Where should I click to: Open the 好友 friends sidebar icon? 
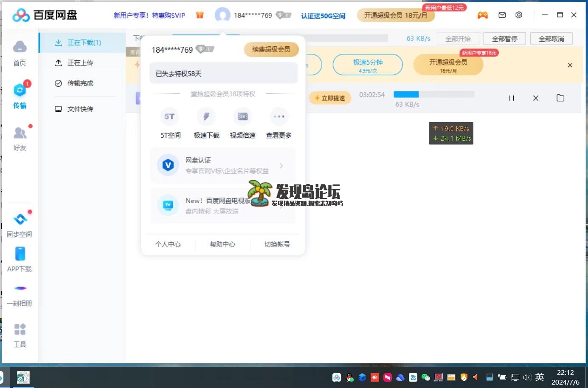(x=20, y=138)
